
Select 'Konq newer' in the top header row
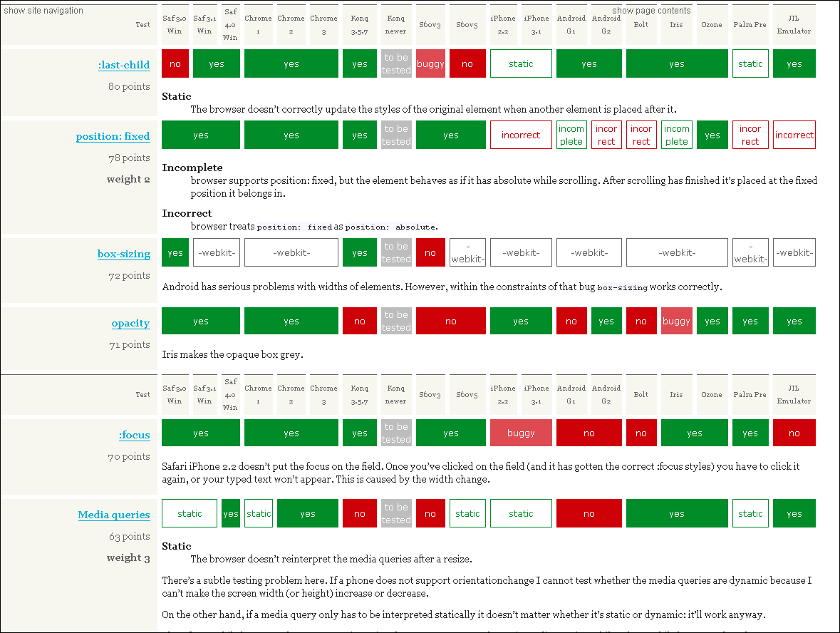point(396,25)
